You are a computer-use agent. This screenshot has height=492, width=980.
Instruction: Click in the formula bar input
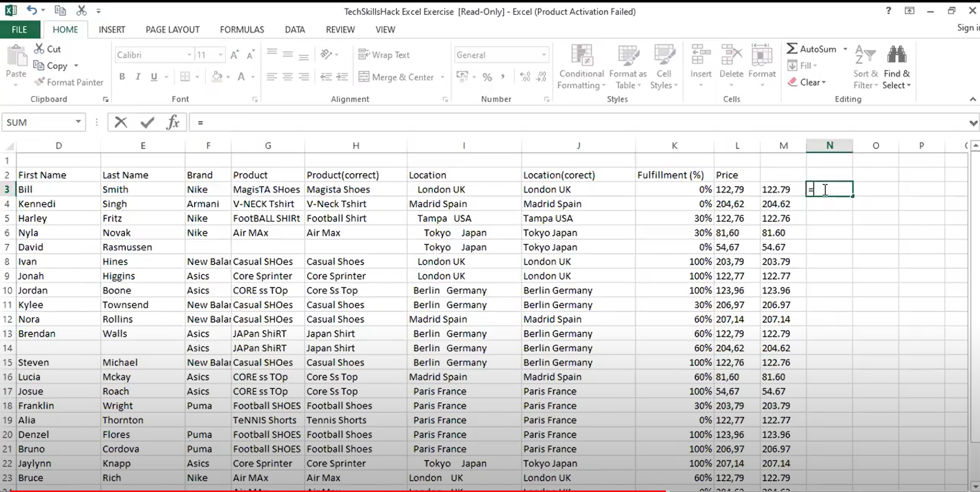(x=578, y=123)
